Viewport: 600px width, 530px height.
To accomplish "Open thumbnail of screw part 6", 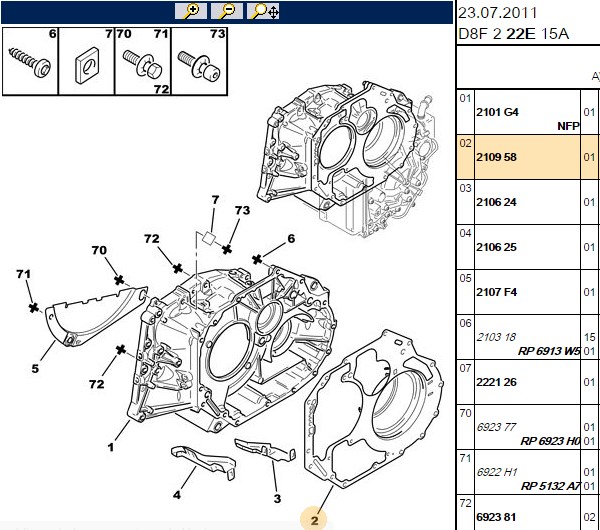I will 30,61.
